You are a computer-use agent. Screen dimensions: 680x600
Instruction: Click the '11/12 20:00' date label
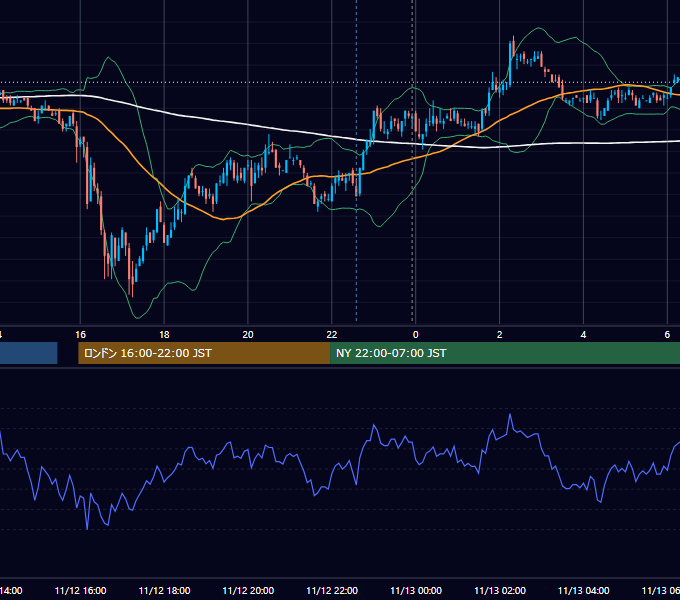point(248,590)
